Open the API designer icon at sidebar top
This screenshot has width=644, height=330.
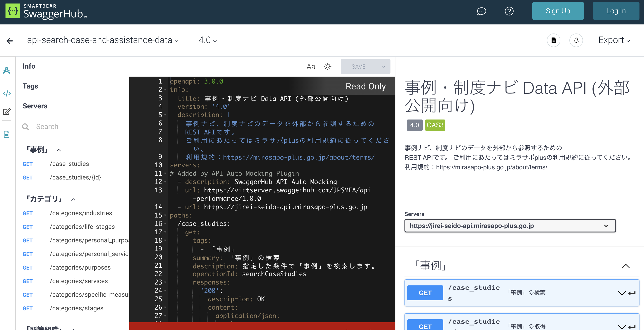click(7, 70)
